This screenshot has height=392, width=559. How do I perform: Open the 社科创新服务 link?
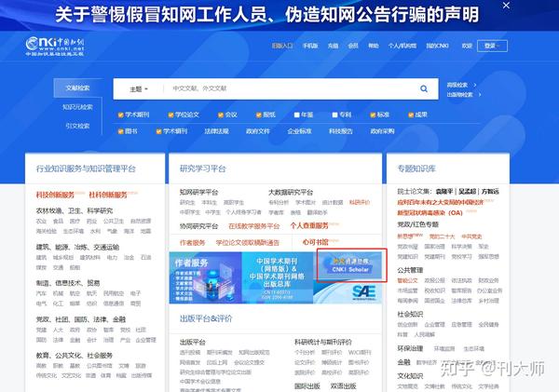point(108,195)
